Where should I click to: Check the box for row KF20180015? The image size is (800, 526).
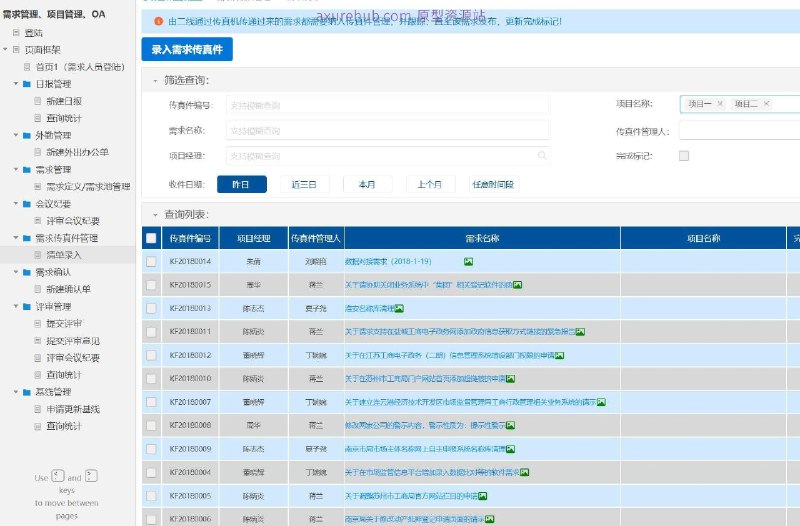point(151,285)
